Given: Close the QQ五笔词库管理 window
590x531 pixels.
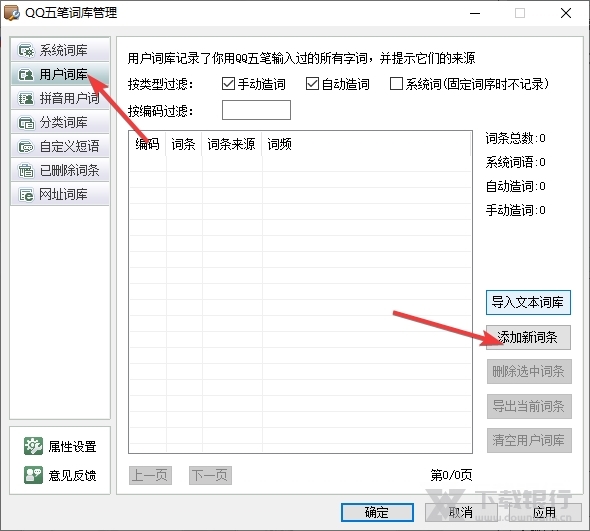Looking at the screenshot, I should click(x=566, y=13).
